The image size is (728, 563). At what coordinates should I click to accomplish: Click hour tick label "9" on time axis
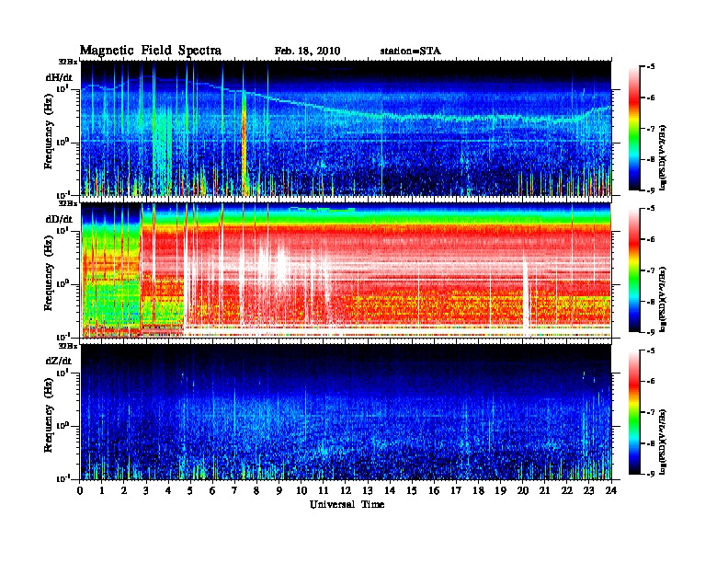pyautogui.click(x=279, y=490)
